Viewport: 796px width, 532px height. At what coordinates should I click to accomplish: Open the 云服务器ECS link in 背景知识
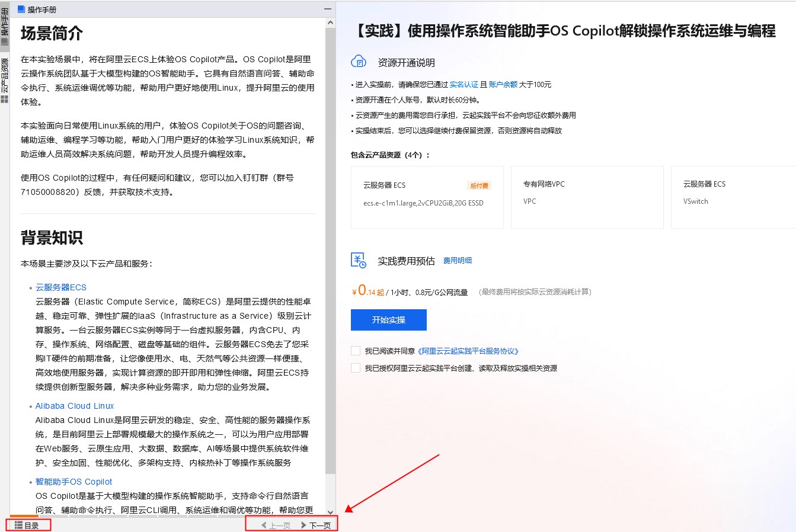[61, 287]
